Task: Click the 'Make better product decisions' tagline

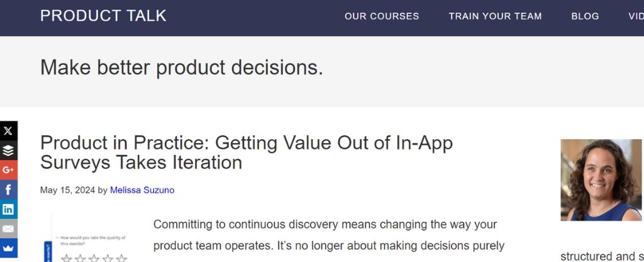Action: pos(182,67)
